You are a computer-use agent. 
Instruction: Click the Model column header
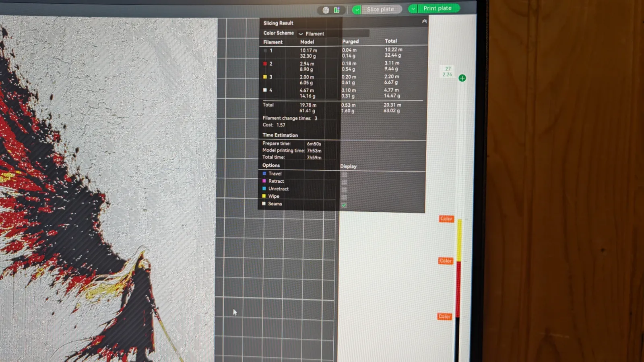pyautogui.click(x=307, y=42)
